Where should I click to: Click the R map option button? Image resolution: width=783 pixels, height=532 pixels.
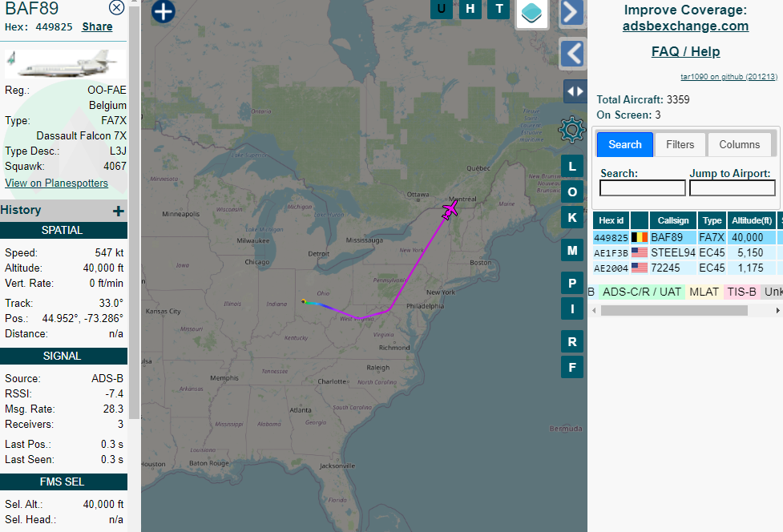pos(572,342)
